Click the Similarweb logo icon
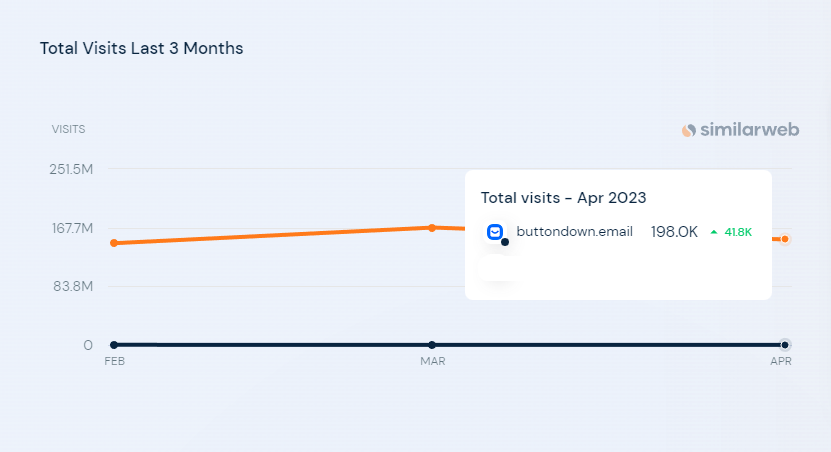Viewport: 831px width, 452px height. coord(688,130)
